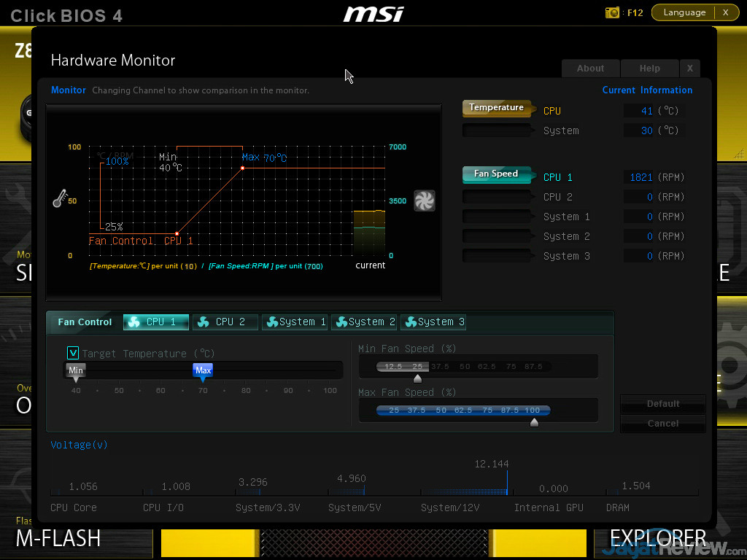Click the thermometer icon beside the graph
The image size is (747, 560).
[59, 199]
